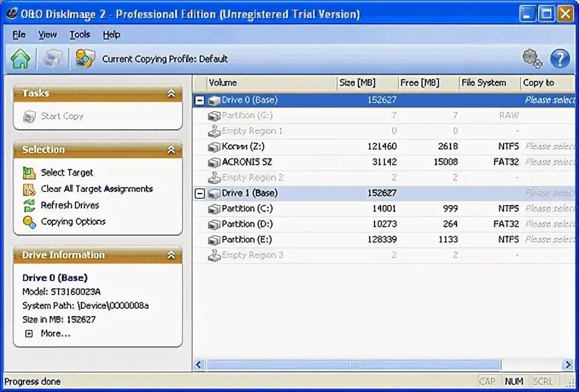Click free value 15008
The width and height of the screenshot is (579, 392).
pos(446,162)
